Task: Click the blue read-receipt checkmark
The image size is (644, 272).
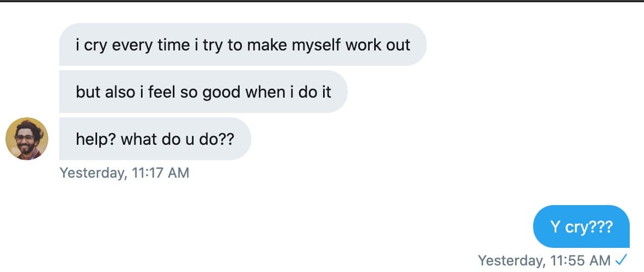Action: click(622, 259)
